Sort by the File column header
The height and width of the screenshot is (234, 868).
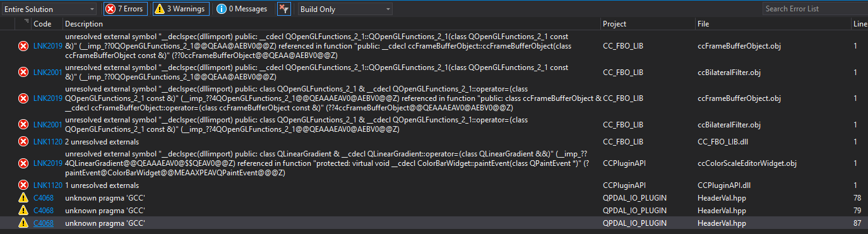[x=703, y=23]
